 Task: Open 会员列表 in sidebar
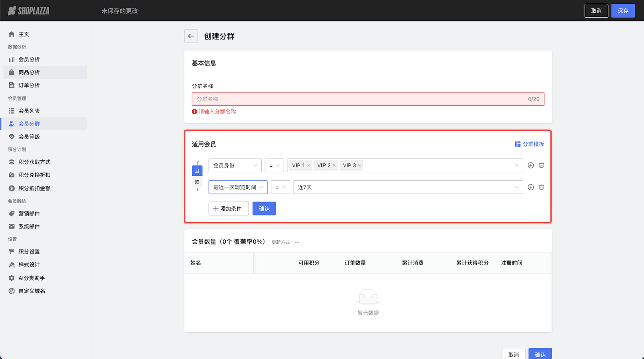pyautogui.click(x=29, y=111)
